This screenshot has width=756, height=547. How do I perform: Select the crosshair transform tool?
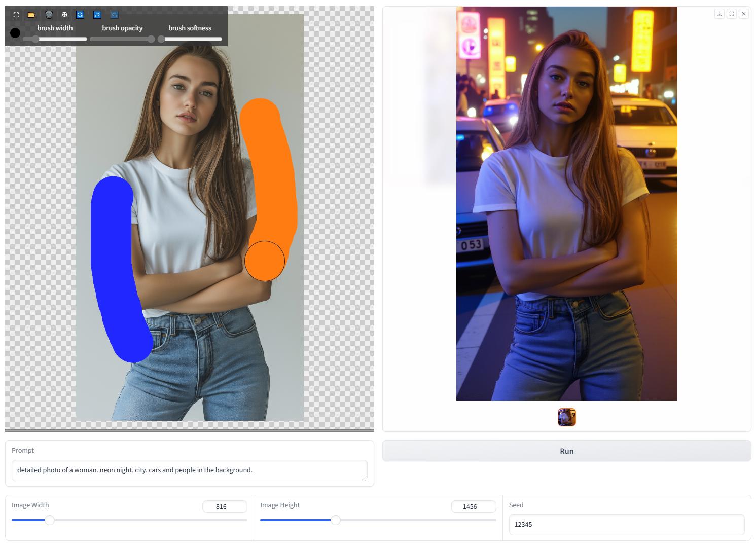point(64,15)
